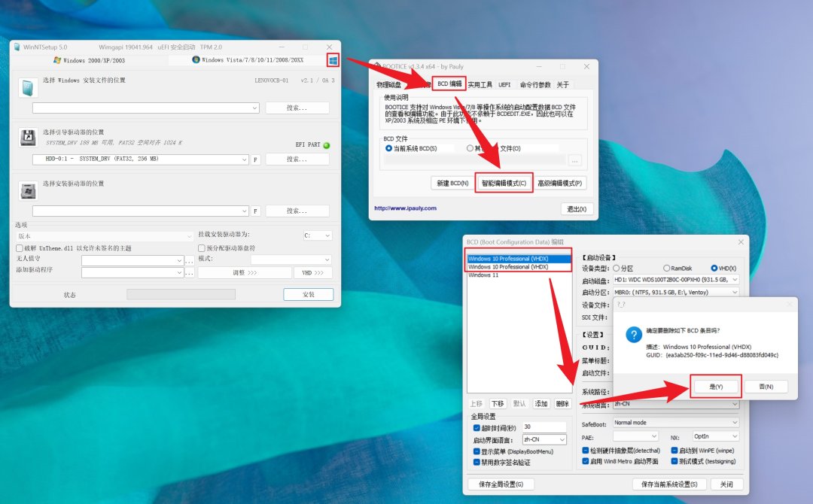Click F button beside boot drive dropdown
813x504 pixels.
click(x=255, y=159)
